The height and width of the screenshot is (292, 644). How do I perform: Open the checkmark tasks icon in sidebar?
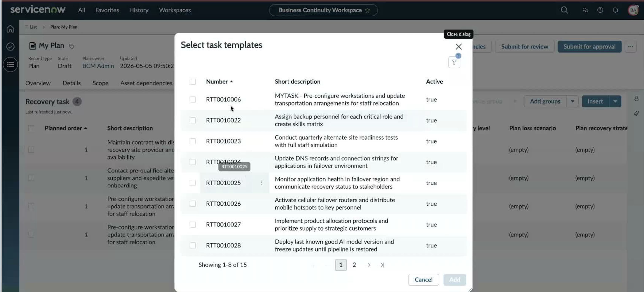click(10, 47)
